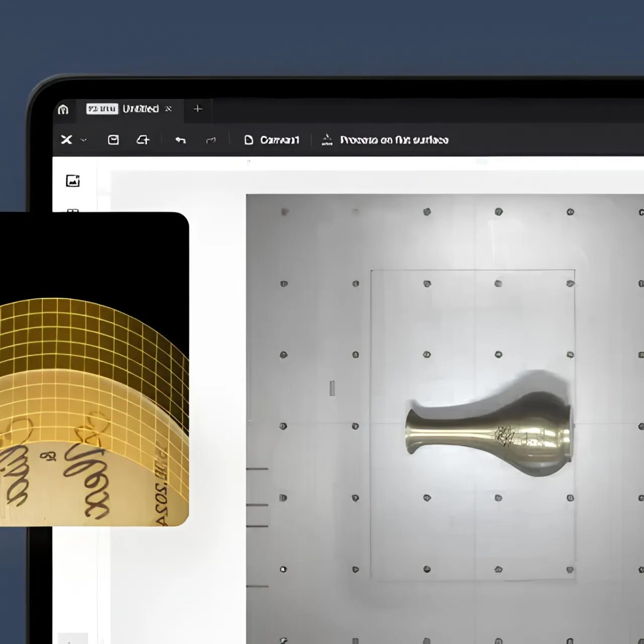Expand the dropdown arrow beside the X logo
The height and width of the screenshot is (644, 644).
click(84, 140)
